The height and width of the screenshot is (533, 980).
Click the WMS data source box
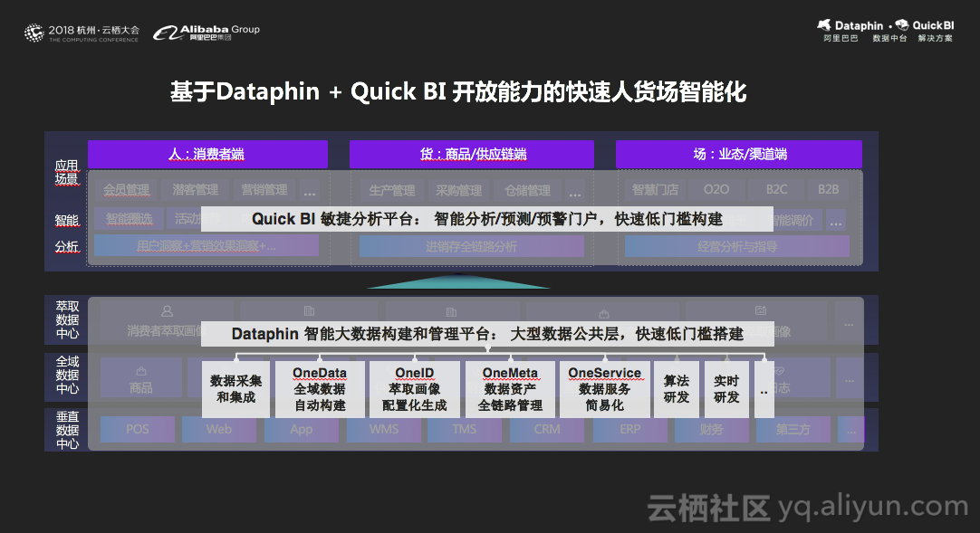383,430
